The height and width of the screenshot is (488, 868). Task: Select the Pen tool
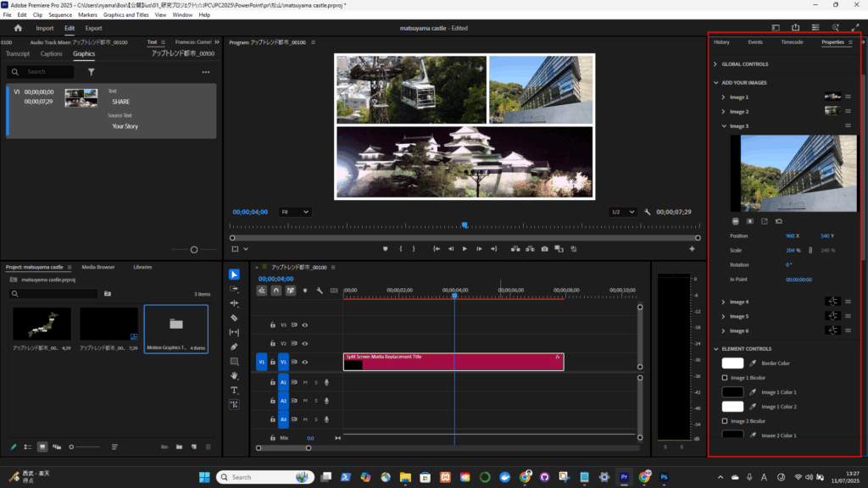[x=234, y=347]
